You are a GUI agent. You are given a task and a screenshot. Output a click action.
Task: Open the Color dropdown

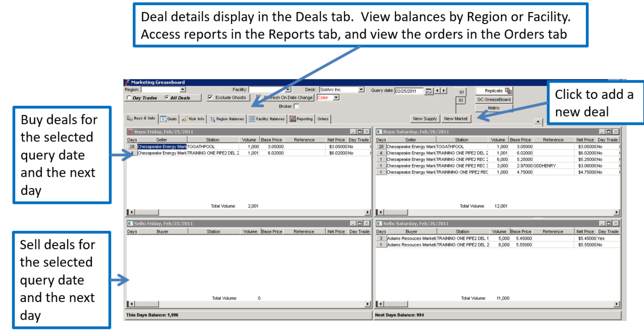pyautogui.click(x=336, y=97)
